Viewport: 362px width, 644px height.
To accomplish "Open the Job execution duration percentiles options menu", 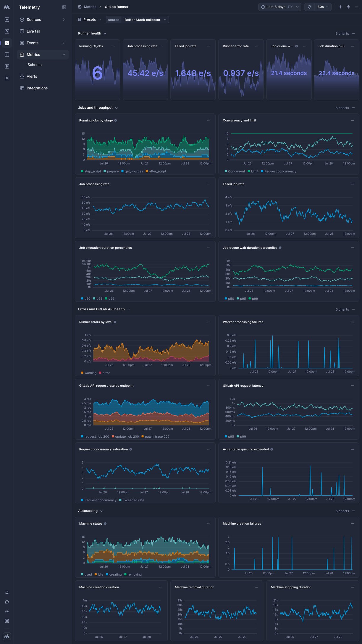I will 209,248.
